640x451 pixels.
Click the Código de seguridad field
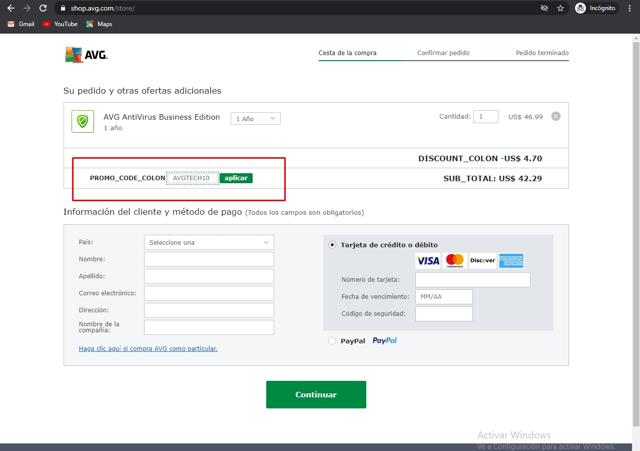coord(444,314)
